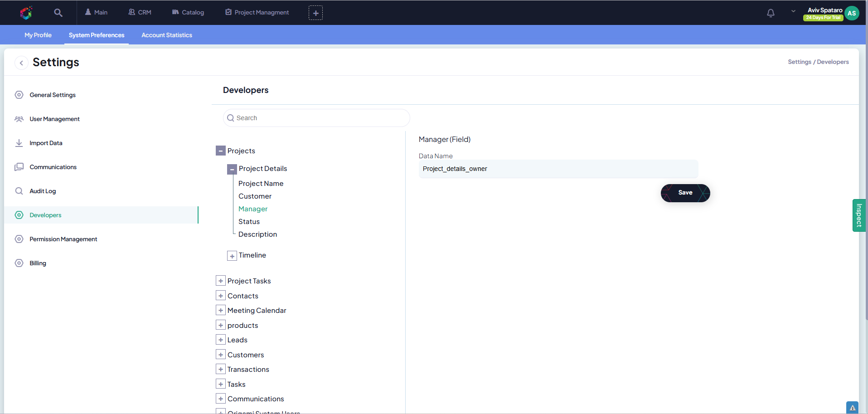
Task: Open General Settings page
Action: [53, 95]
